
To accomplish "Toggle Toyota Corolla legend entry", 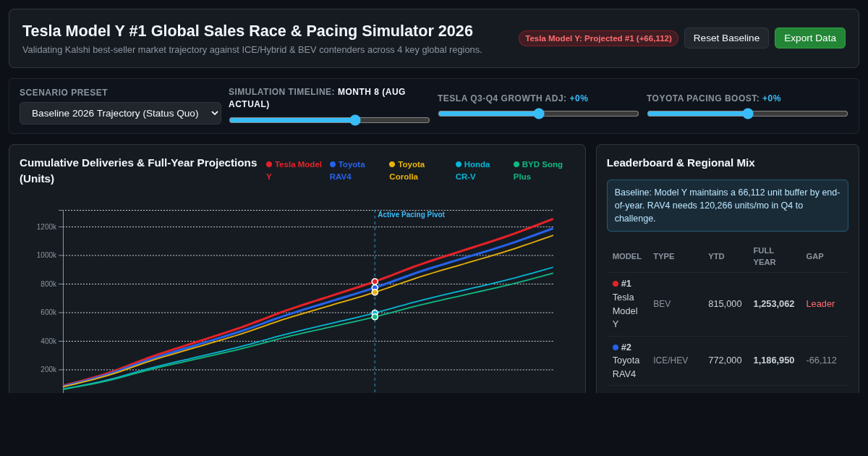I will point(407,170).
